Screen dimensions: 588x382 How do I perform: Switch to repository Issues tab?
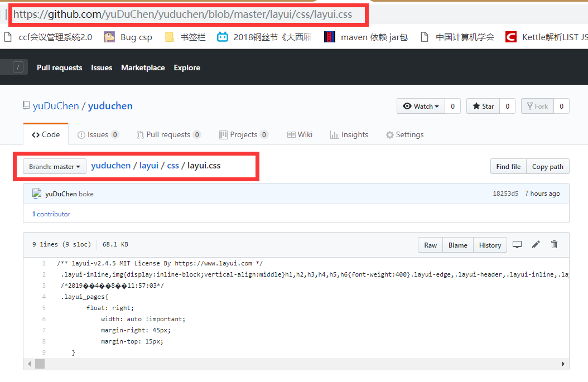click(98, 134)
